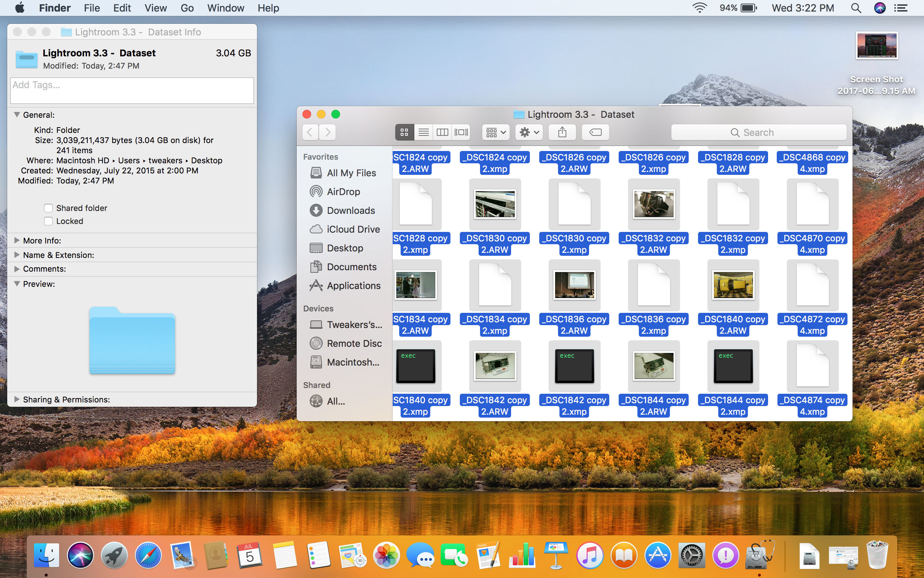Open Disk Utility from the Dock
The width and height of the screenshot is (924, 578).
point(759,555)
